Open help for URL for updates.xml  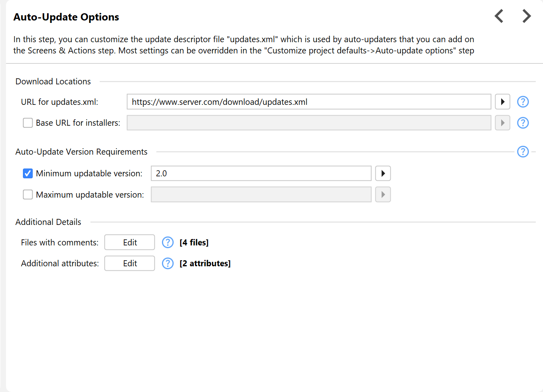tap(523, 102)
